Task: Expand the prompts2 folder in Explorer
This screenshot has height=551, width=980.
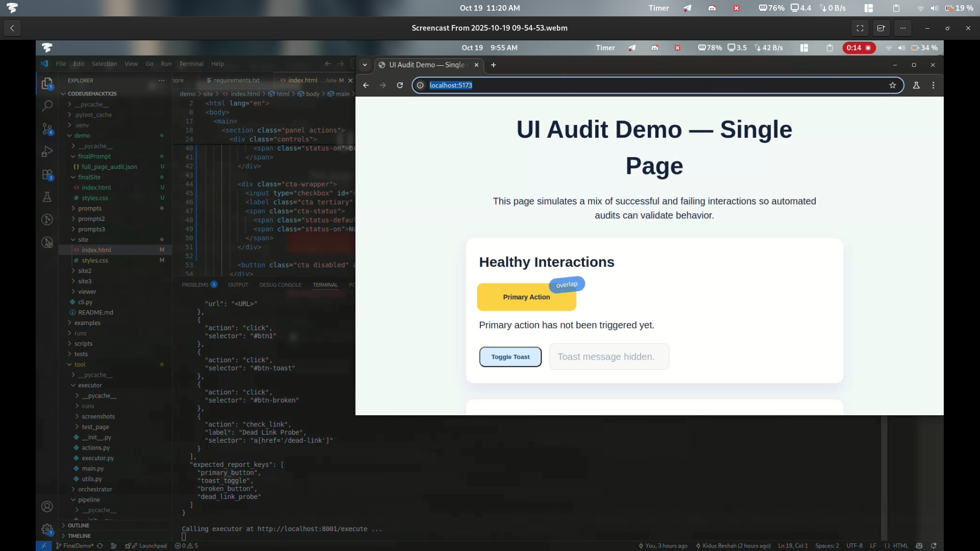Action: click(x=91, y=219)
